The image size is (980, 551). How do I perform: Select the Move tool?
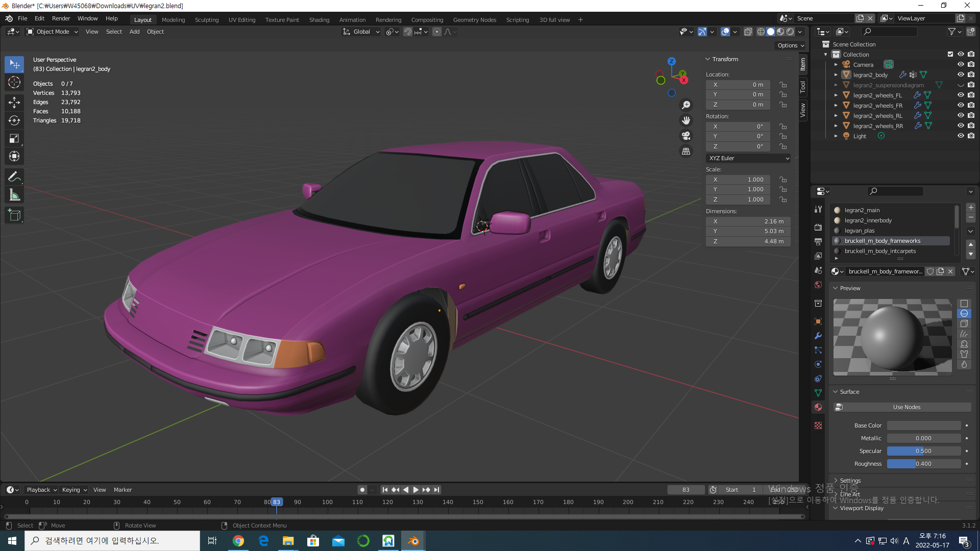point(14,102)
